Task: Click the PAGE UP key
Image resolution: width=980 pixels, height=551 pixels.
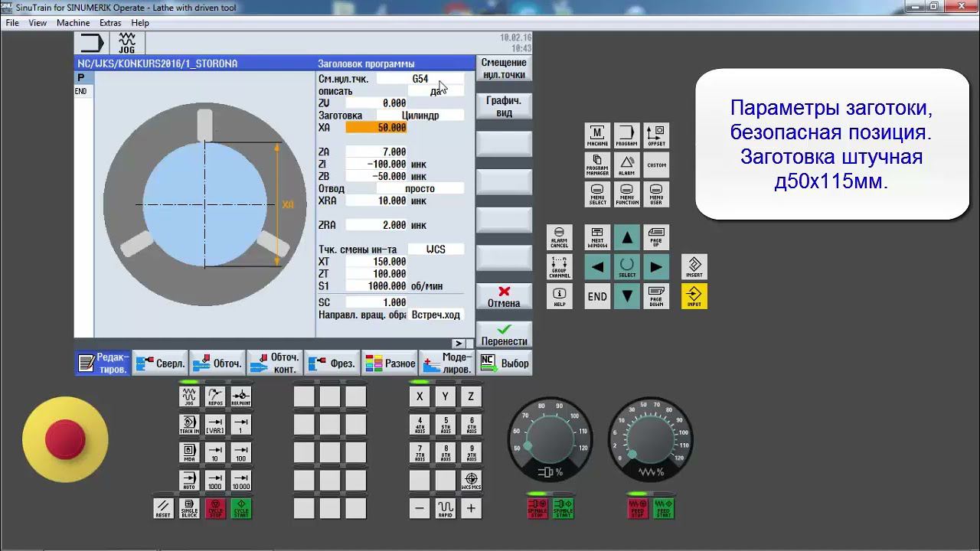Action: (x=656, y=237)
